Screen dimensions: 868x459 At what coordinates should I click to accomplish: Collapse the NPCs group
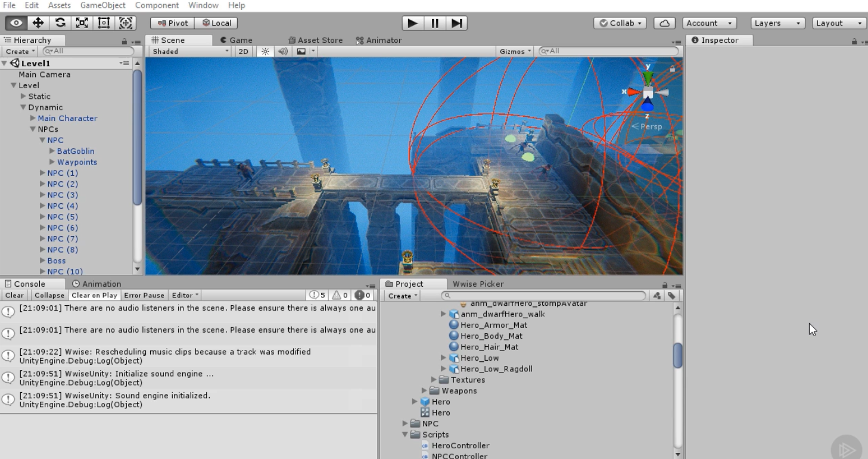(x=33, y=129)
